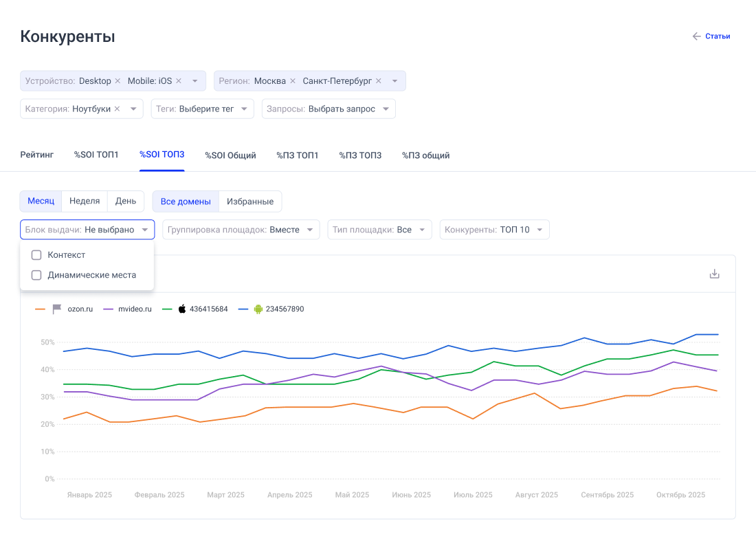Remove the Desktop device chip
756x550 pixels.
(x=118, y=81)
